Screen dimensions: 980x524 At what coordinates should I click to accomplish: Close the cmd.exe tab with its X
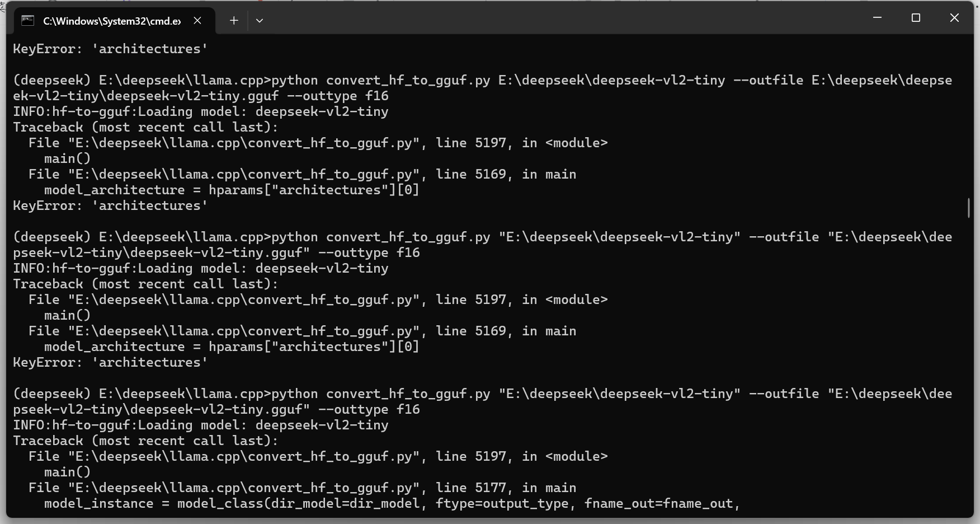click(x=197, y=21)
